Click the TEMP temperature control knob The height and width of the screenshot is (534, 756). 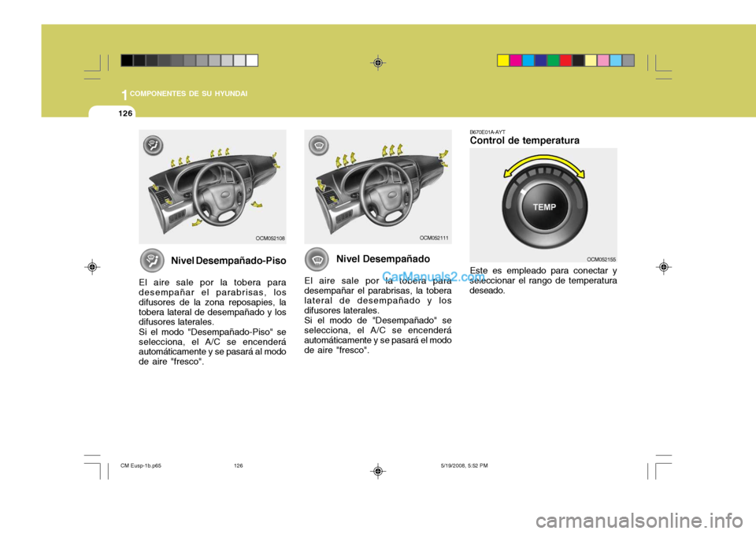(544, 206)
